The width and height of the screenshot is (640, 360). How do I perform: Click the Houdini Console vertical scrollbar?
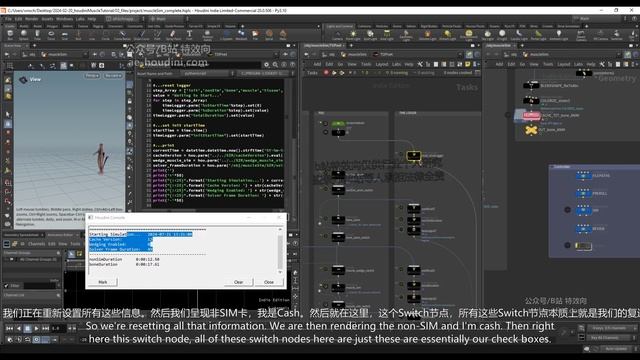click(x=280, y=251)
